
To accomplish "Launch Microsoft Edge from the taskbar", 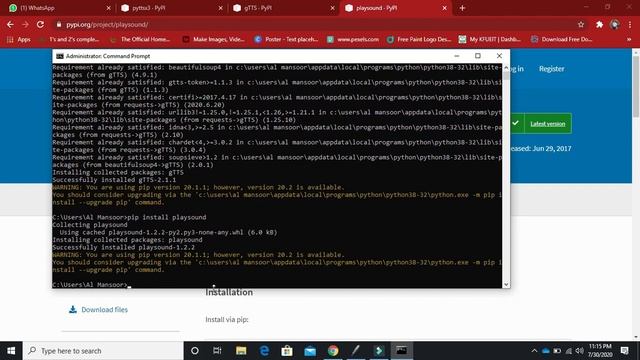I will tap(264, 351).
